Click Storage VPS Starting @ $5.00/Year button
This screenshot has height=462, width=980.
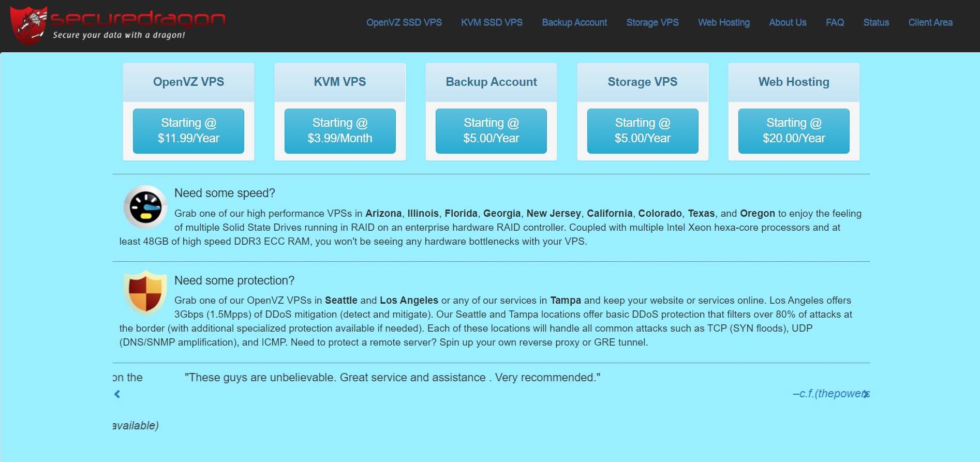[643, 131]
